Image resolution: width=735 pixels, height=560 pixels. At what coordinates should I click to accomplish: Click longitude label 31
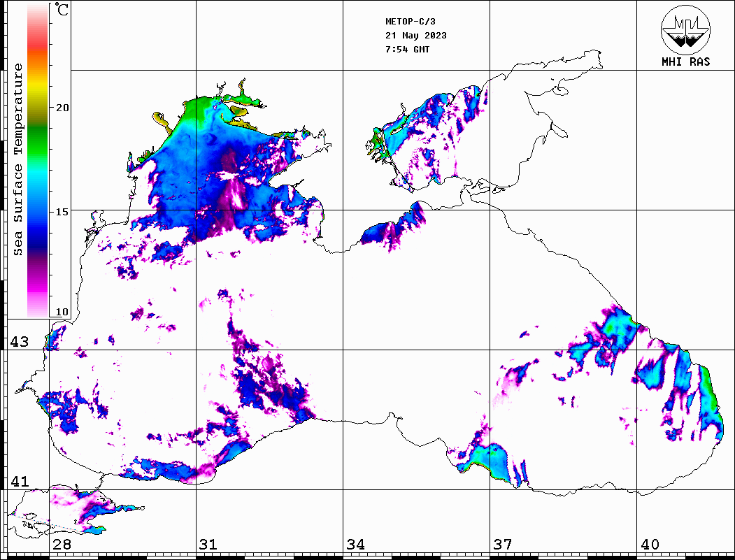tap(208, 545)
